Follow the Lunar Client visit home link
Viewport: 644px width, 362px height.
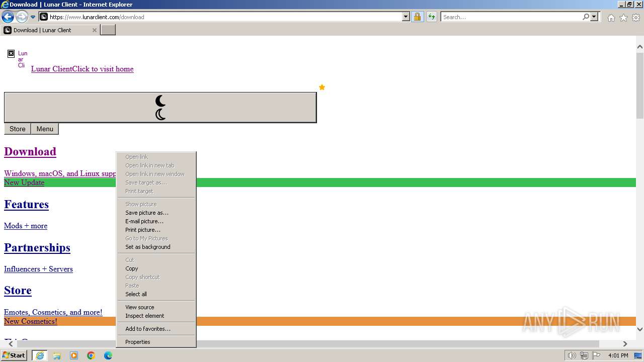tap(82, 69)
